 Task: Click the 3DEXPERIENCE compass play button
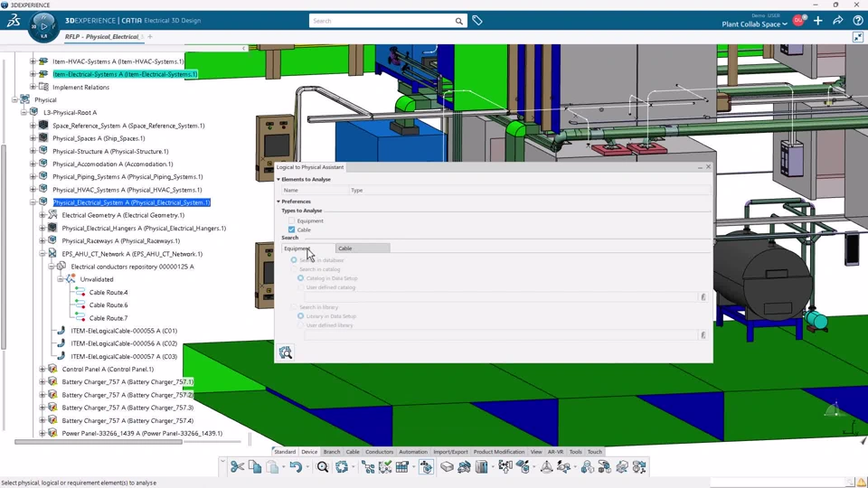pyautogui.click(x=43, y=26)
